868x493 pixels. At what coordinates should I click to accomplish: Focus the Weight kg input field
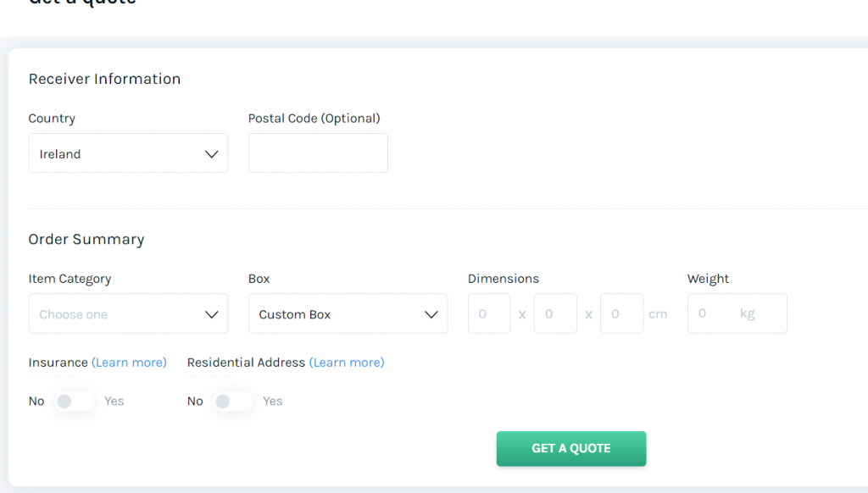pos(737,313)
